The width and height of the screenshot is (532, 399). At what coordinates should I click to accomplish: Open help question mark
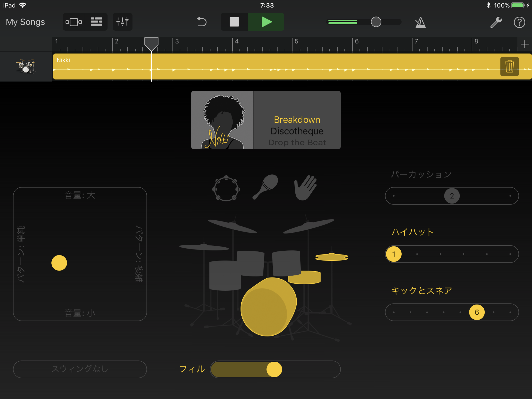point(519,22)
